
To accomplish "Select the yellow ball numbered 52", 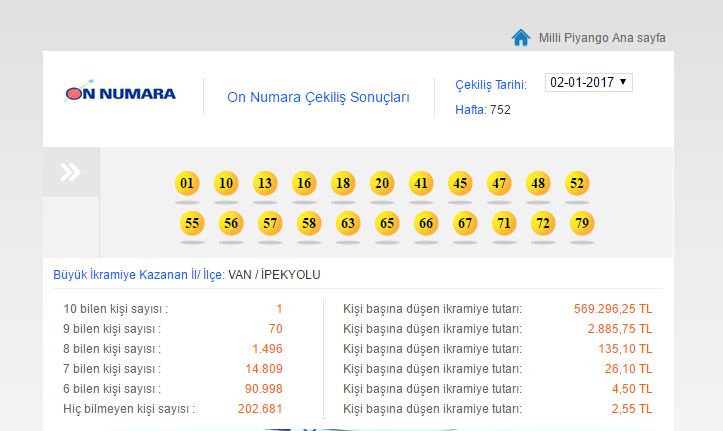I will pos(577,184).
